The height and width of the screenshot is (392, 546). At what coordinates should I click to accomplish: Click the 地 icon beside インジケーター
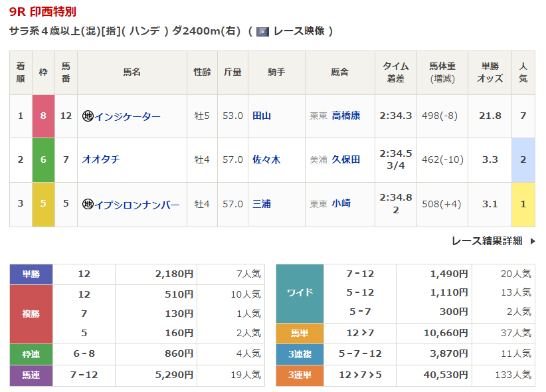(88, 116)
